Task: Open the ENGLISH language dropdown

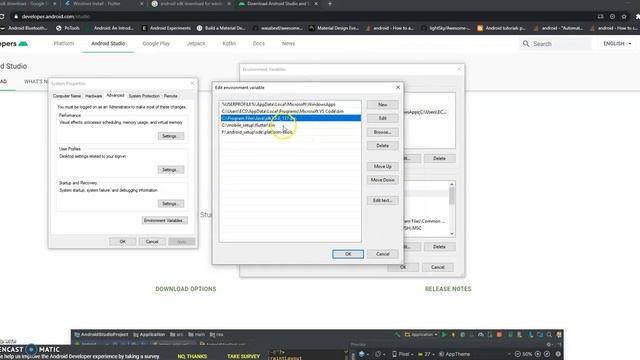Action: coord(617,44)
